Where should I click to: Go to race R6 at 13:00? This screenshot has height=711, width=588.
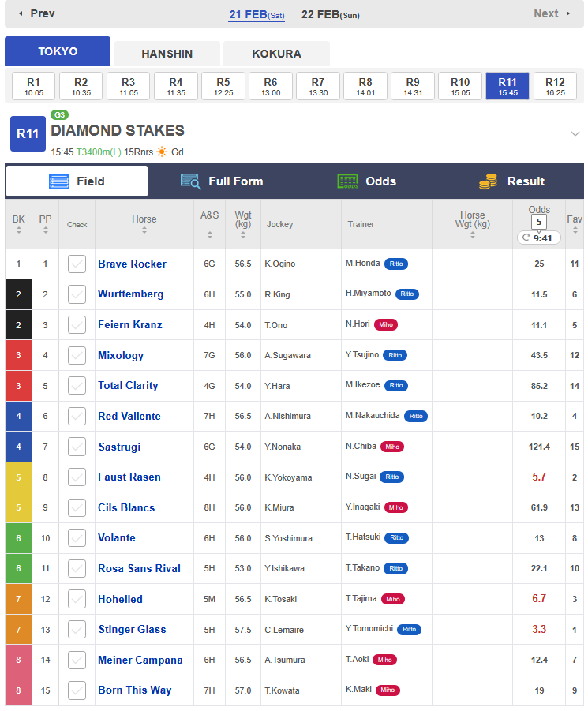[x=271, y=86]
